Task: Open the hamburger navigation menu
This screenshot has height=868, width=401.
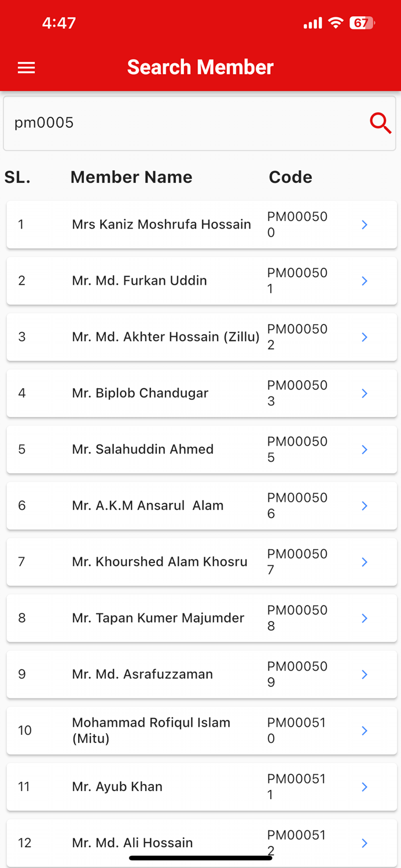Action: click(x=27, y=68)
